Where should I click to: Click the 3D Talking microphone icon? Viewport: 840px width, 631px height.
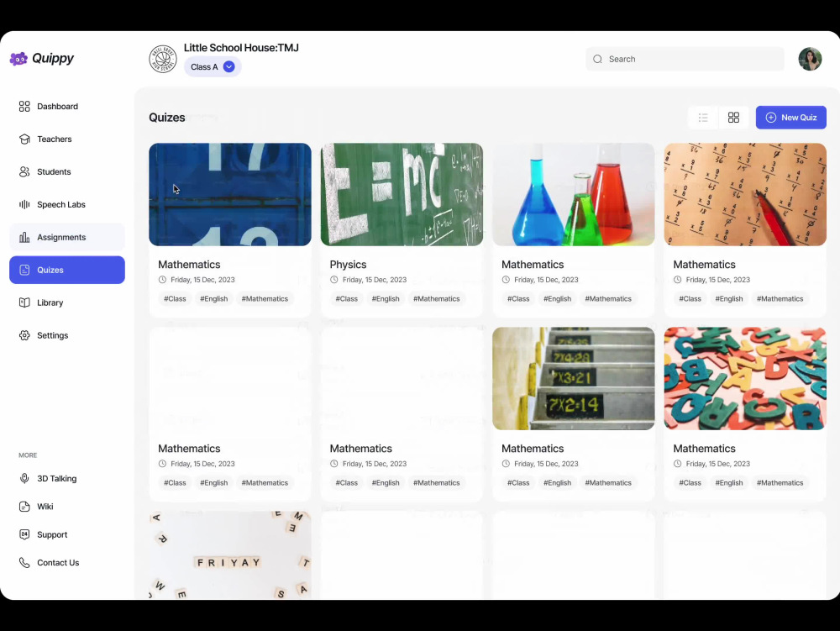click(24, 478)
